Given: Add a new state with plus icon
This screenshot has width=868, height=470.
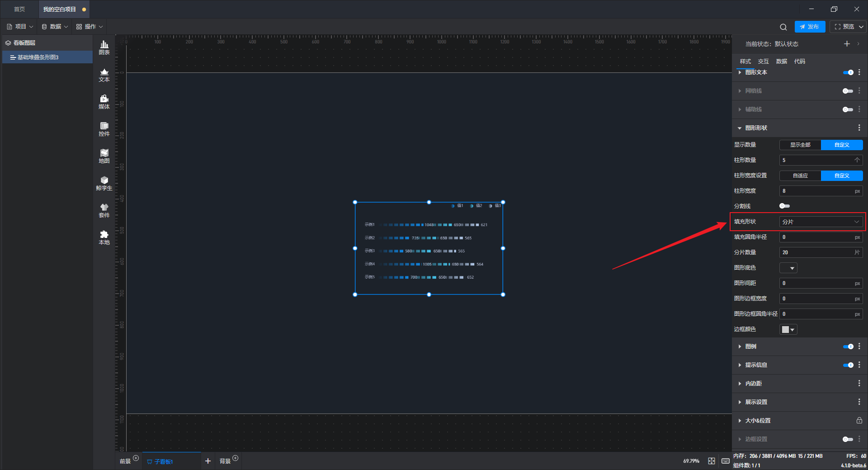Looking at the screenshot, I should [x=847, y=44].
